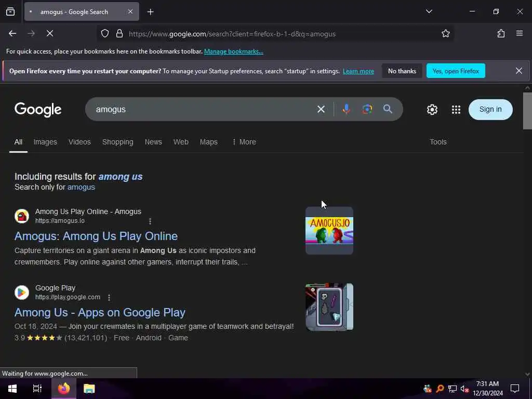
Task: Dismiss the startup notification banner
Action: click(519, 71)
